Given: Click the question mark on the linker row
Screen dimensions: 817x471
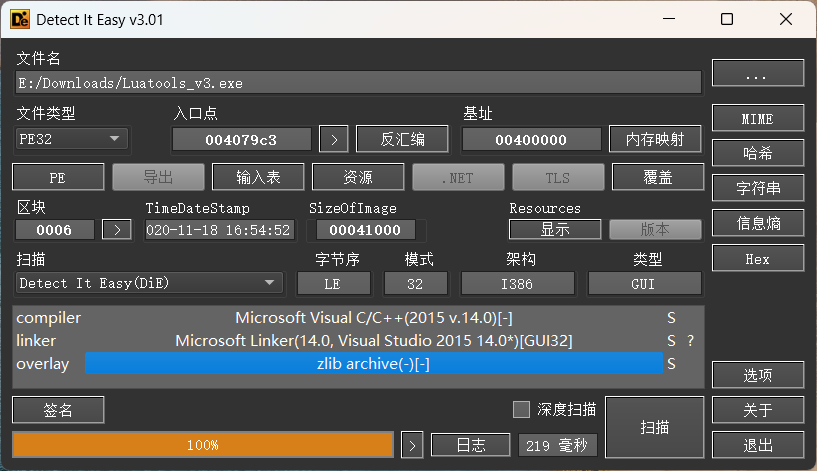Looking at the screenshot, I should point(690,341).
